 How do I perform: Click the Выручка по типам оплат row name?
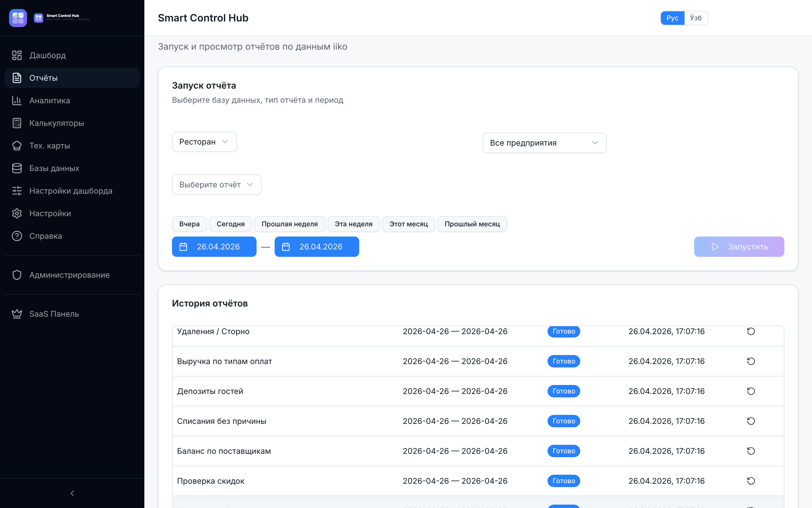coord(224,361)
